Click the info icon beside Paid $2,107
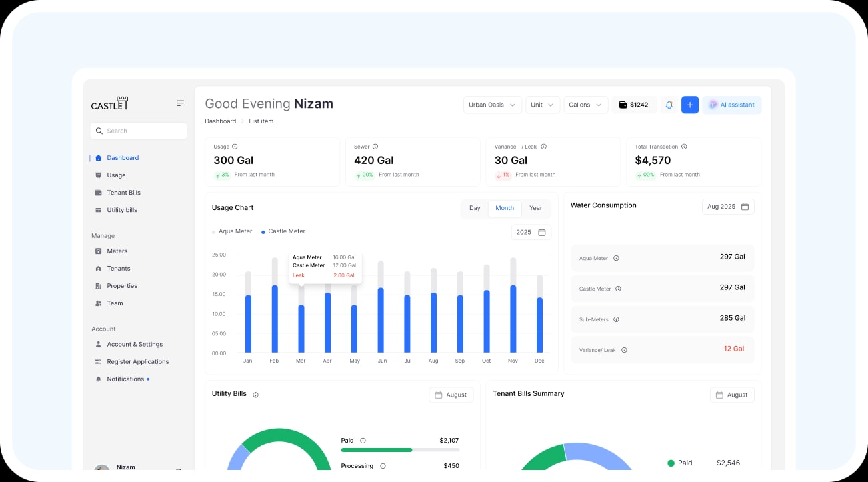This screenshot has width=868, height=482. [363, 441]
